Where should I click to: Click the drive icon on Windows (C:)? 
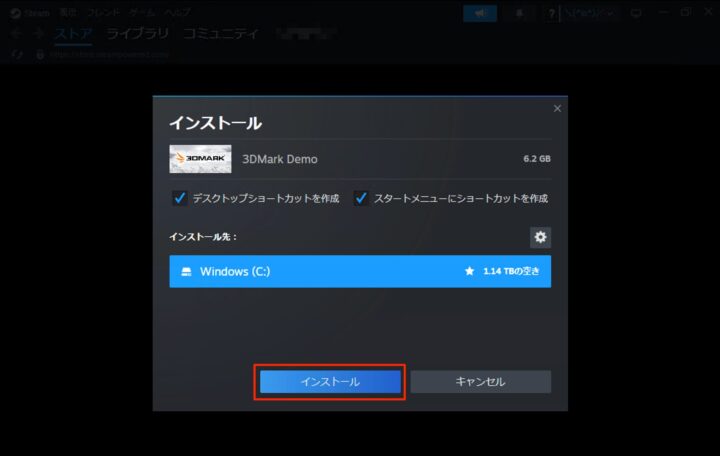point(185,272)
